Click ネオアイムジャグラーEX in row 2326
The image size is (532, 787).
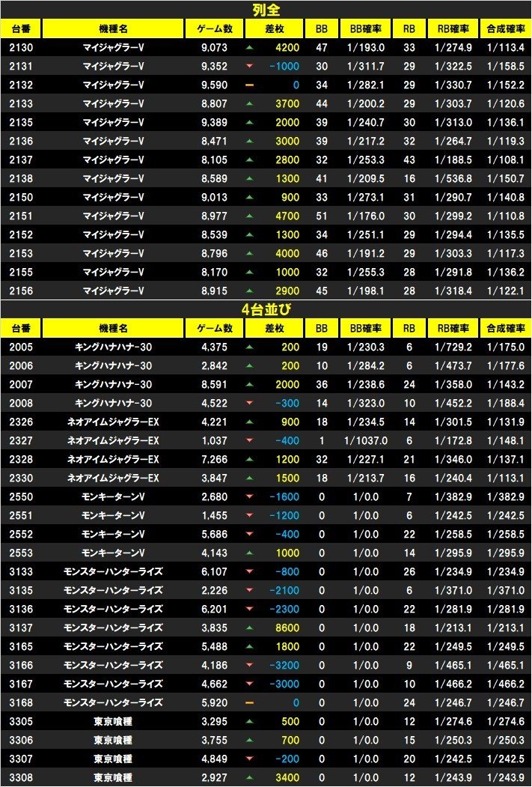click(113, 422)
